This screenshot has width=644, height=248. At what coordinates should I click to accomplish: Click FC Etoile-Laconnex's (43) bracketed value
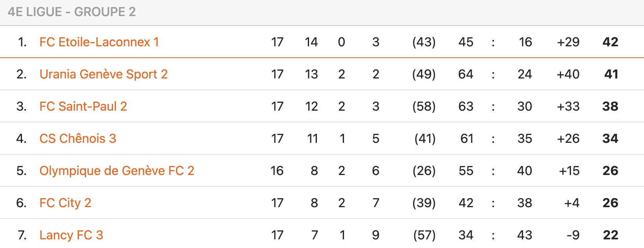(424, 42)
